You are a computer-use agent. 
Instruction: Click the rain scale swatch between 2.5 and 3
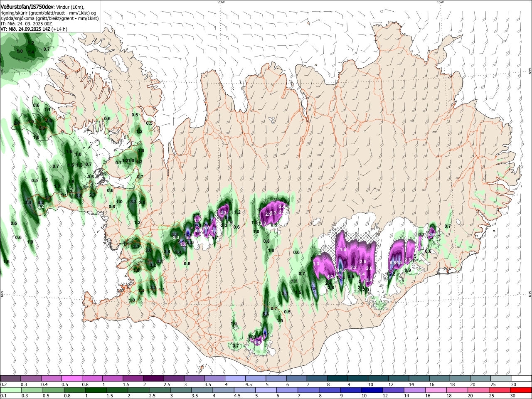pyautogui.click(x=159, y=390)
